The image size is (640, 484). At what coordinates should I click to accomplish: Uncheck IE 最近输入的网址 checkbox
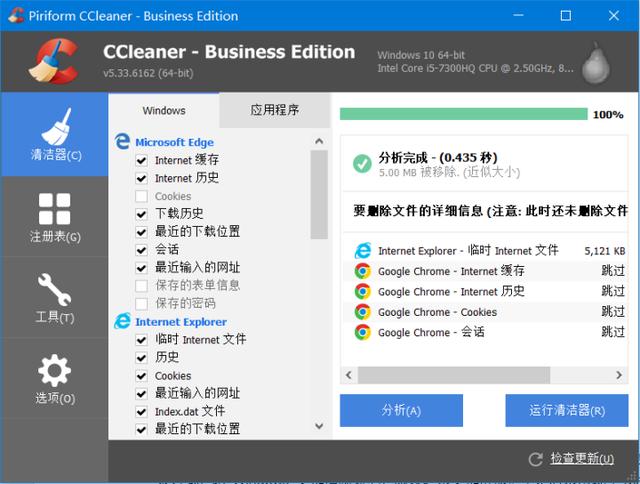coord(141,393)
